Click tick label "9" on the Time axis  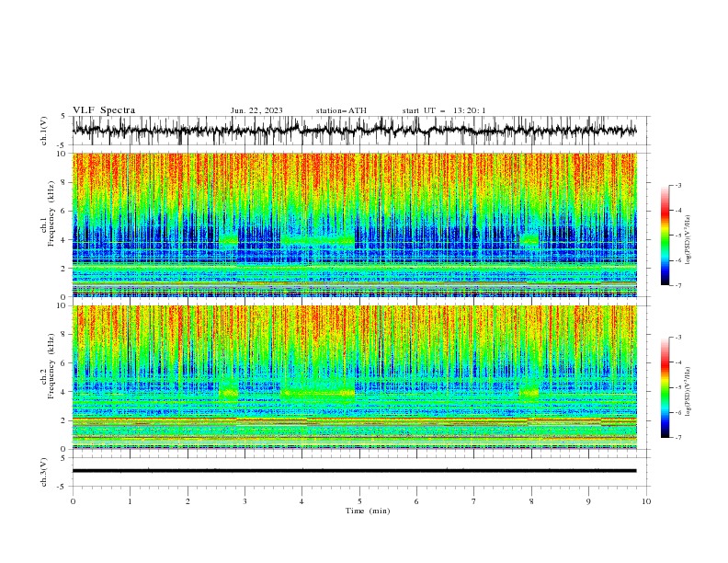[588, 501]
